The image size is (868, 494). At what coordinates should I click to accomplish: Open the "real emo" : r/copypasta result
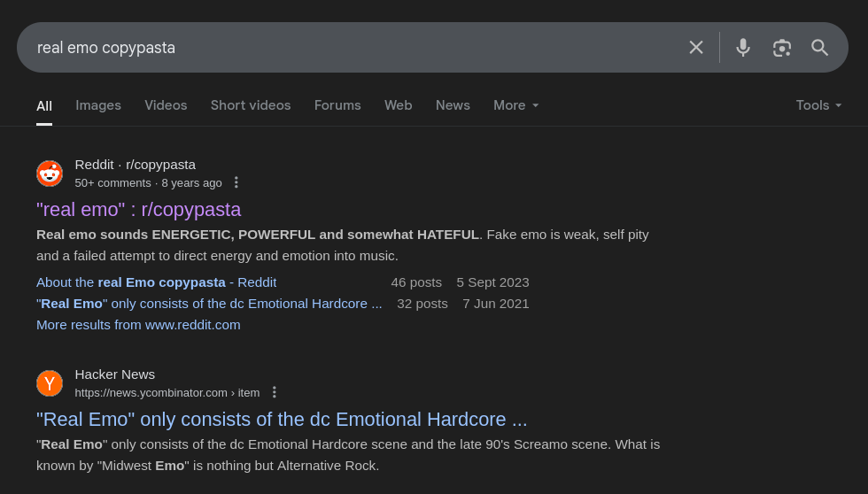pos(138,210)
